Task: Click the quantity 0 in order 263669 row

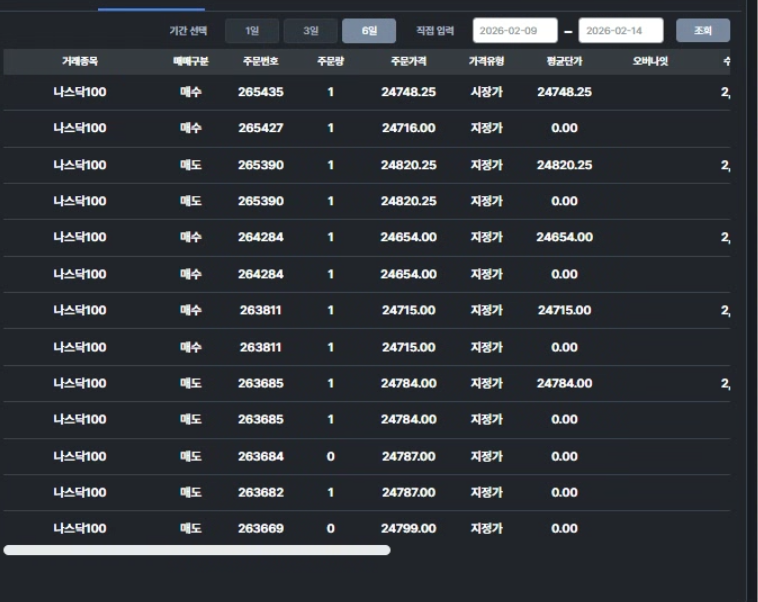Action: click(x=331, y=529)
